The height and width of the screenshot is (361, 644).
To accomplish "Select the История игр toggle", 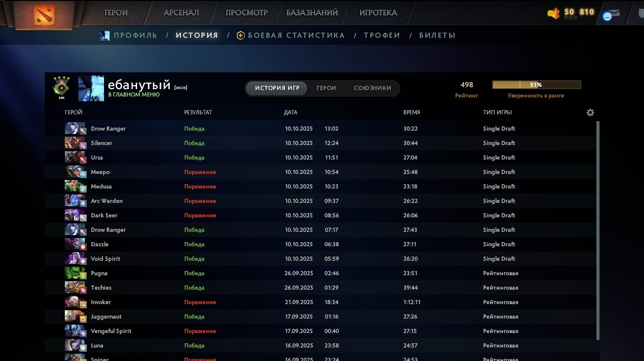I will 277,88.
